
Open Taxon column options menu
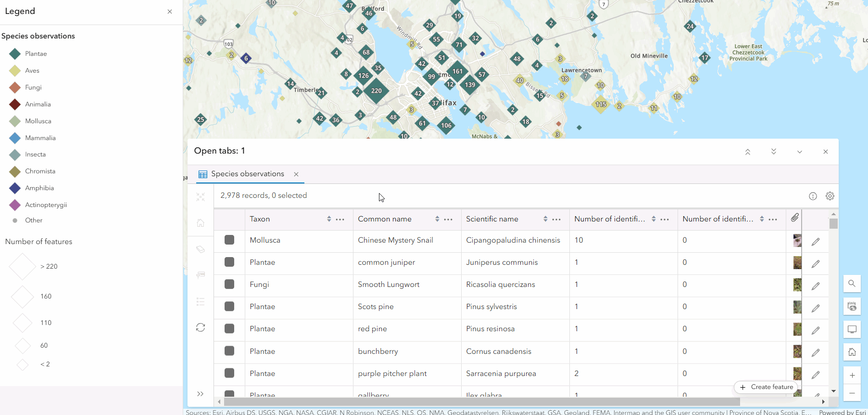point(340,219)
